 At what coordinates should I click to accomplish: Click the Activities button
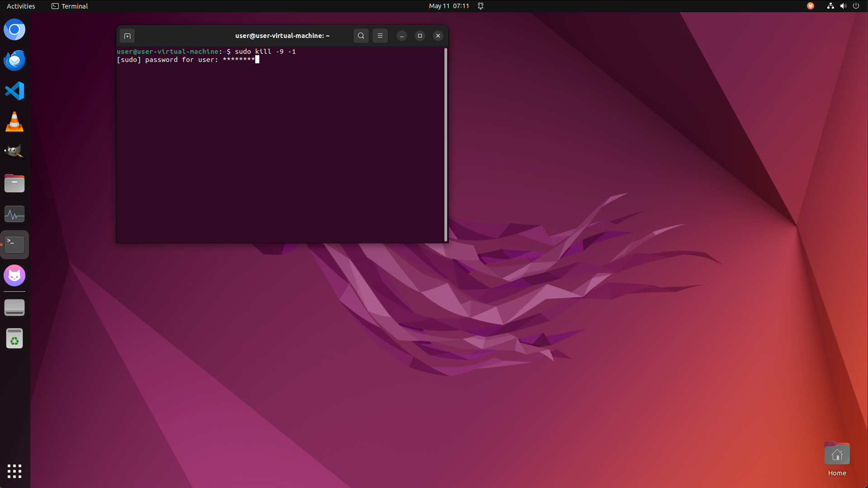point(21,6)
